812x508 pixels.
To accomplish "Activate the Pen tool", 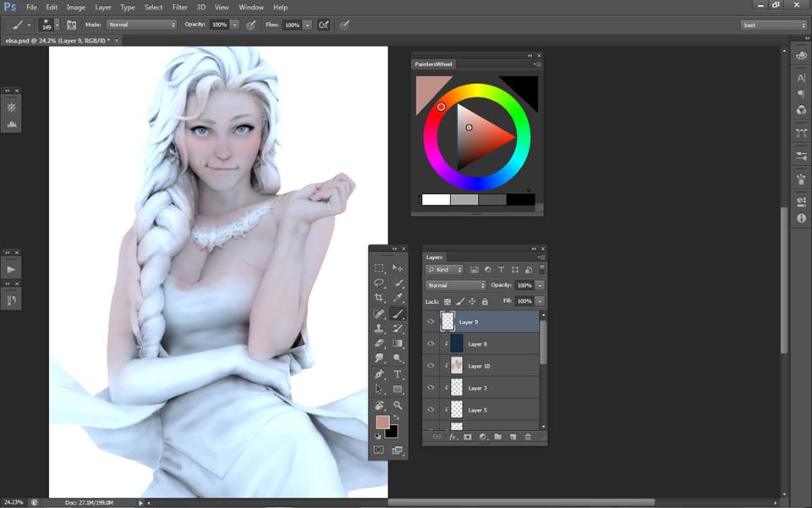I will point(379,374).
